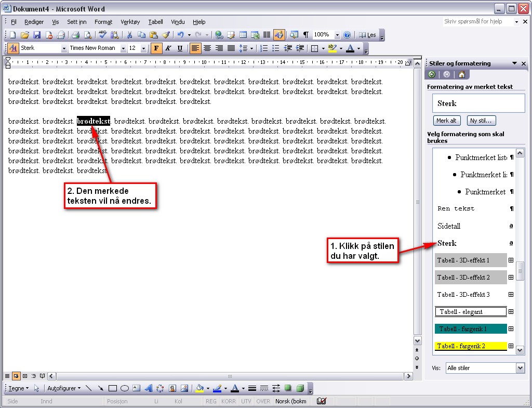Open the Format menu

(103, 22)
